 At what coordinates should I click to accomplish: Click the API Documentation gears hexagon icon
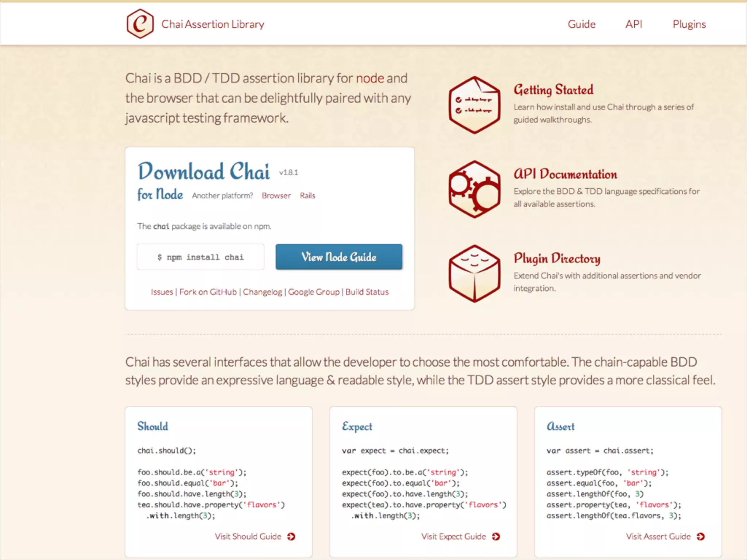coord(474,189)
